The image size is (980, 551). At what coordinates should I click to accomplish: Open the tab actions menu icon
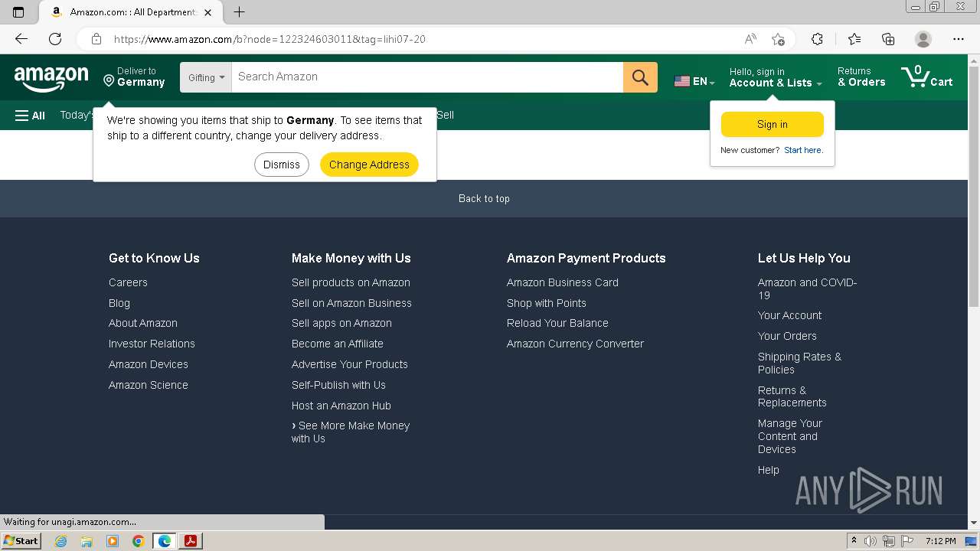18,12
